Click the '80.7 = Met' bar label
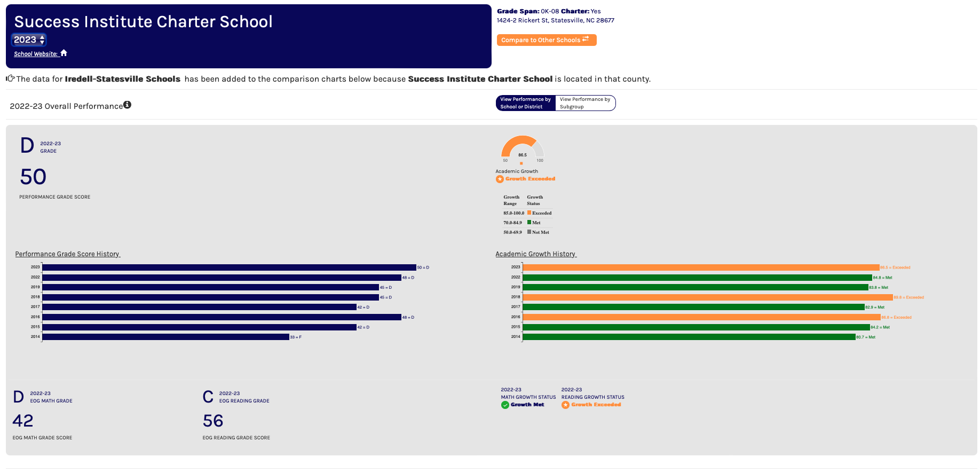980x473 pixels. tap(866, 337)
